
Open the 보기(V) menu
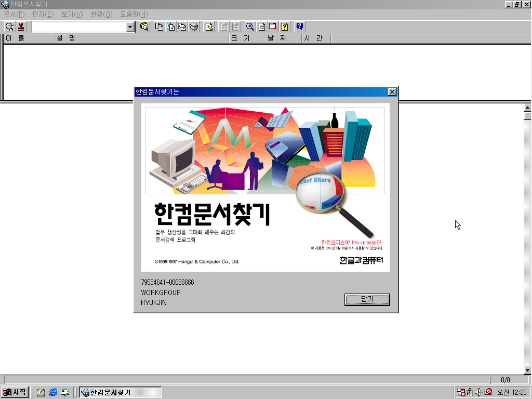72,14
